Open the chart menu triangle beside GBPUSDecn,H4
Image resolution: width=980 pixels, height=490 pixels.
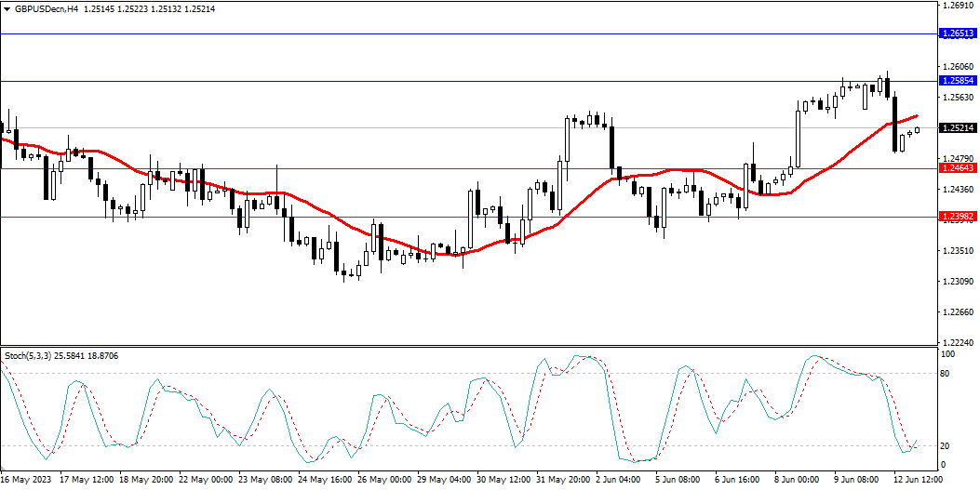coord(7,9)
